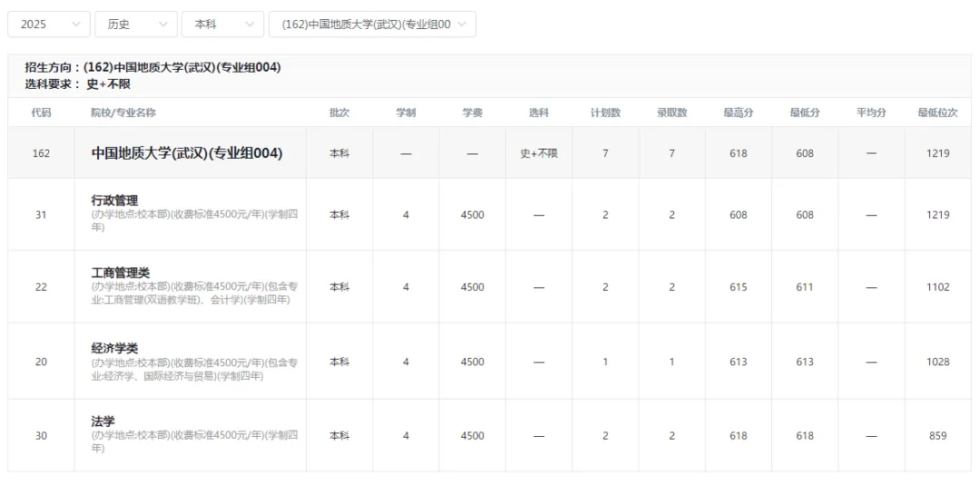Click highest score 618 in group row
The image size is (980, 485).
pos(738,153)
